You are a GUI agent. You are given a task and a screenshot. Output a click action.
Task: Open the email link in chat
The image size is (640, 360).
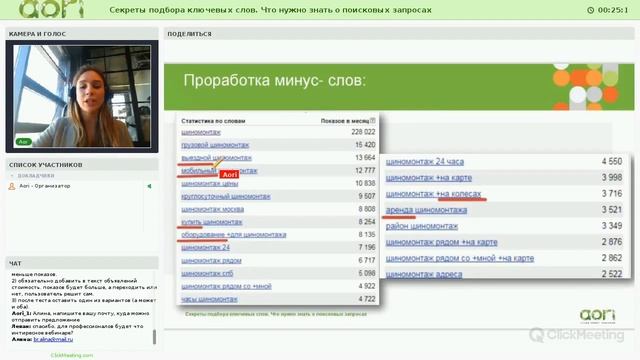[53, 339]
